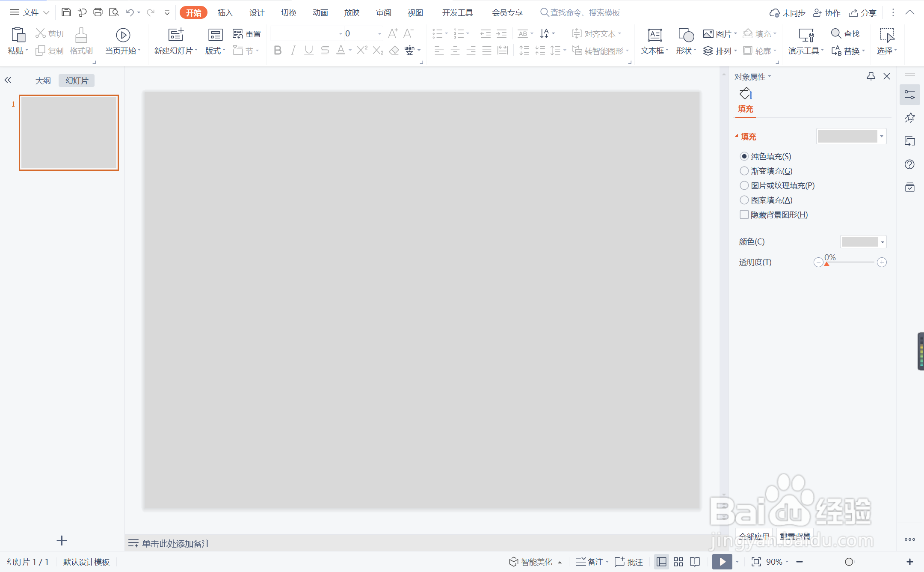Click the Print icon
Viewport: 924px width, 572px height.
point(98,12)
